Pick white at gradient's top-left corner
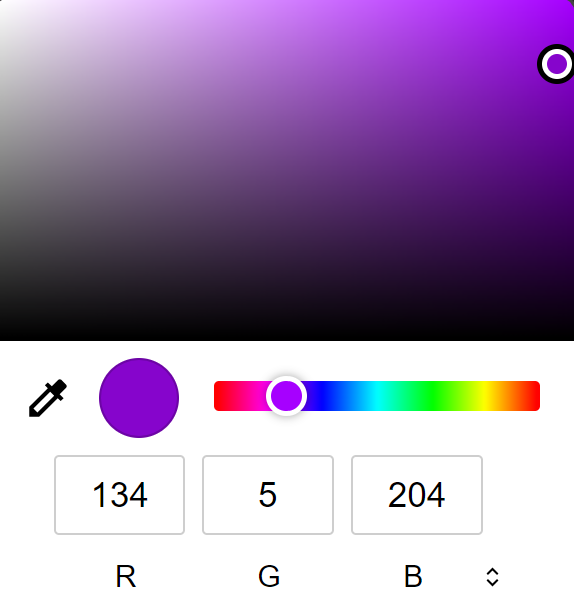 pyautogui.click(x=2, y=2)
